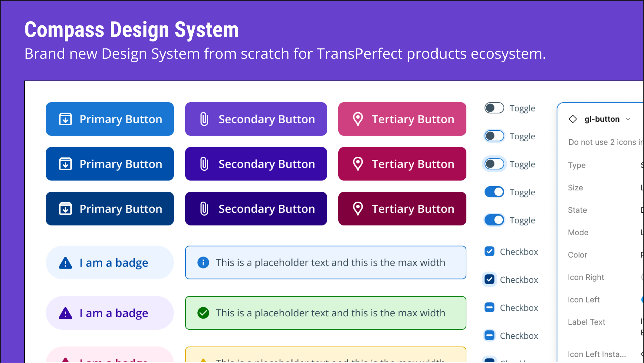Select the Icon Right property label
644x363 pixels.
[586, 277]
